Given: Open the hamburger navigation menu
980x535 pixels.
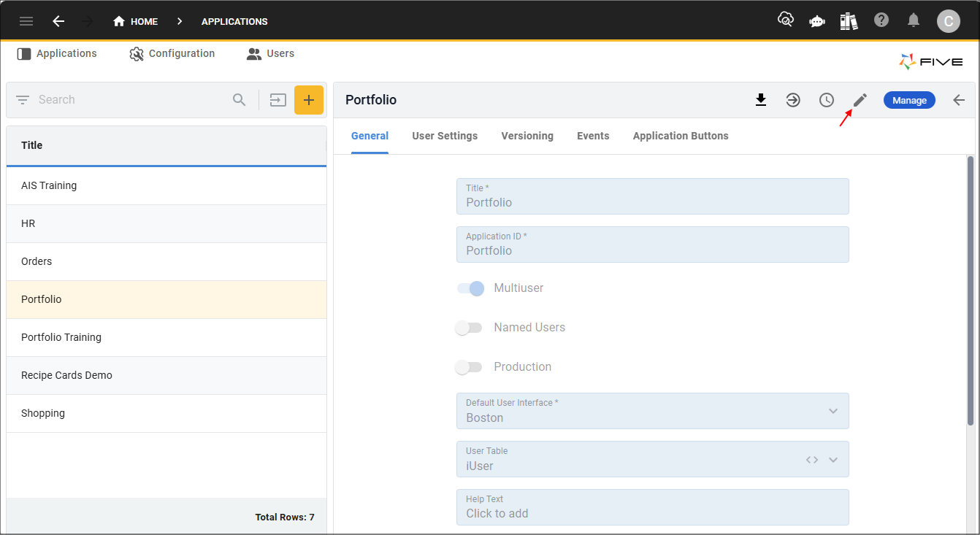Looking at the screenshot, I should (x=26, y=21).
